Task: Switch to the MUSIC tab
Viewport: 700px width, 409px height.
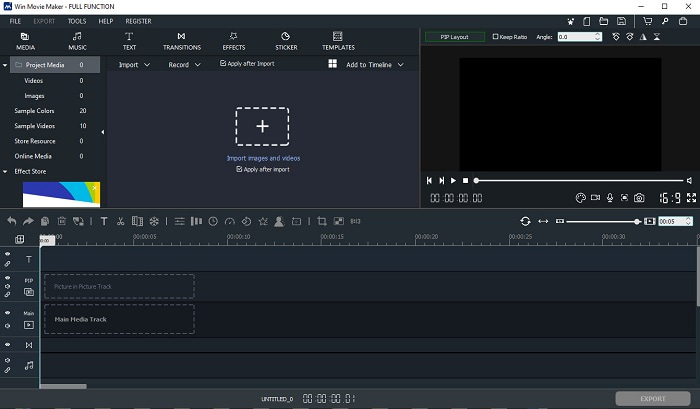Action: pos(77,41)
